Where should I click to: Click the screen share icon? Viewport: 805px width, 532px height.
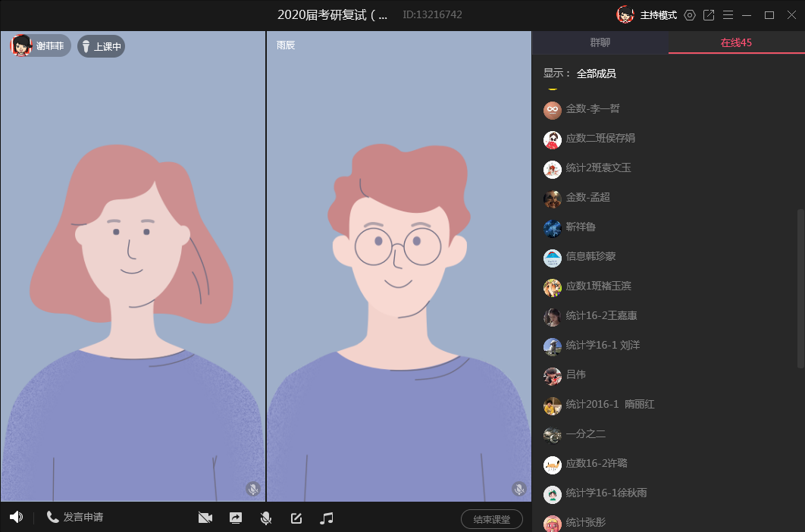pyautogui.click(x=236, y=518)
